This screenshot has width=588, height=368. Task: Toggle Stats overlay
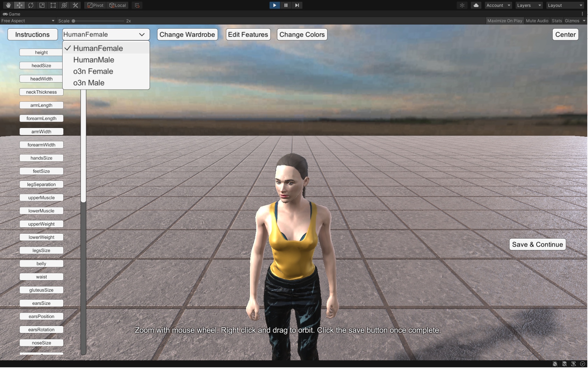click(x=557, y=21)
